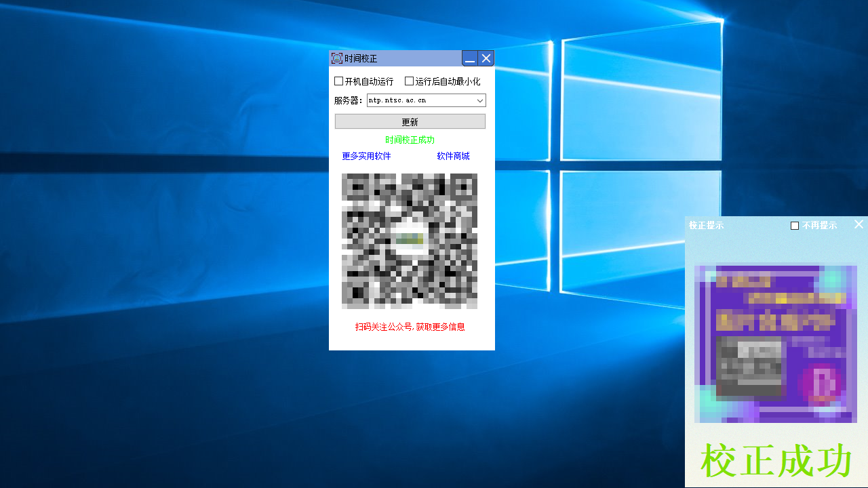Image resolution: width=868 pixels, height=488 pixels.
Task: Click the 时间校正成功 status message
Action: click(x=410, y=140)
